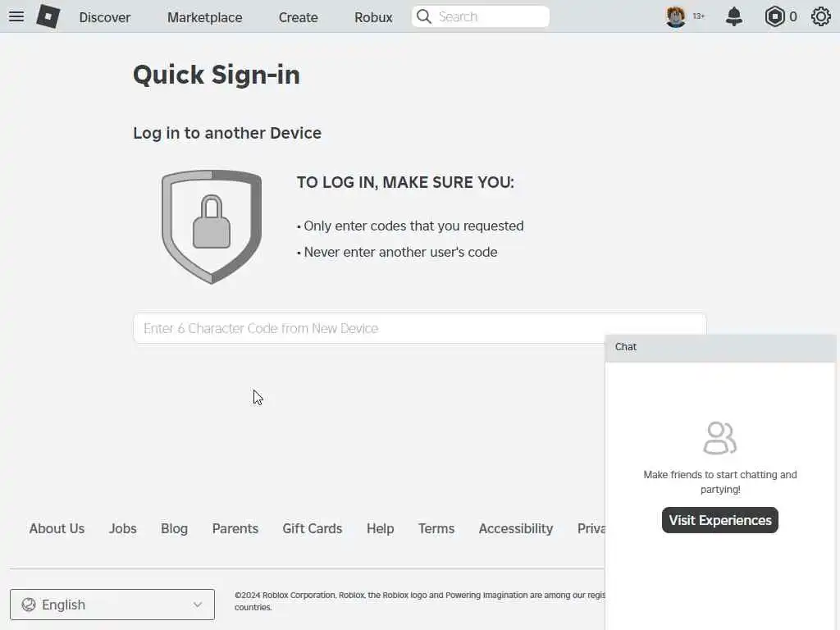The image size is (840, 630).
Task: Go to the Discover tab
Action: [105, 17]
